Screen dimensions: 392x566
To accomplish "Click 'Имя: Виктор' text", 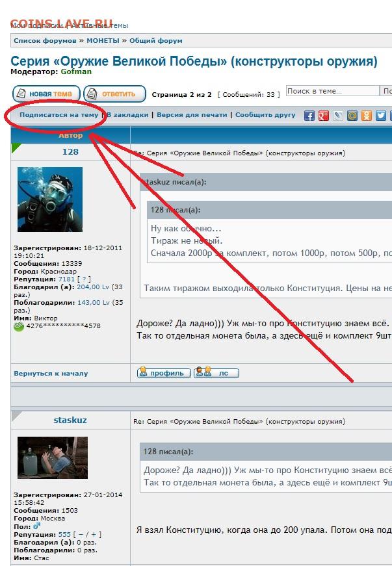I will (36, 318).
